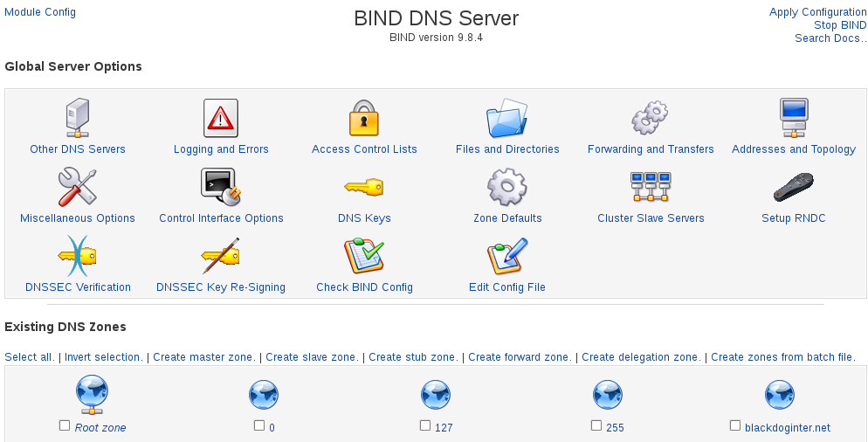Open the blackdoginter.net zone name link

click(788, 428)
